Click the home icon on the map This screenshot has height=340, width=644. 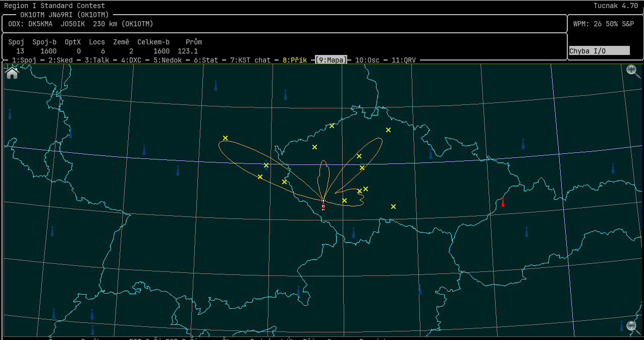point(12,73)
